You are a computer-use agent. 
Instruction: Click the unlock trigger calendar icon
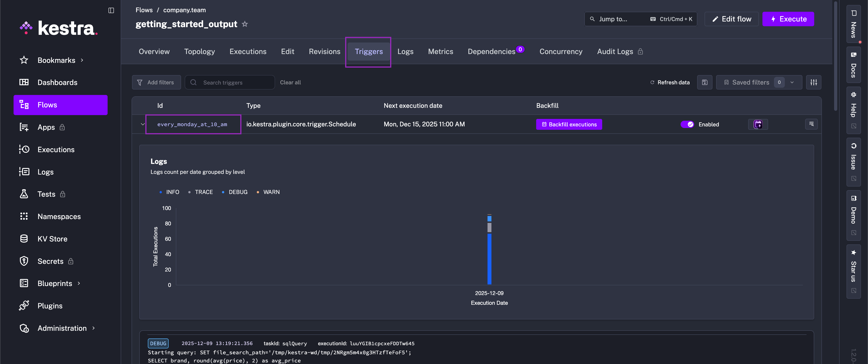[x=758, y=124]
